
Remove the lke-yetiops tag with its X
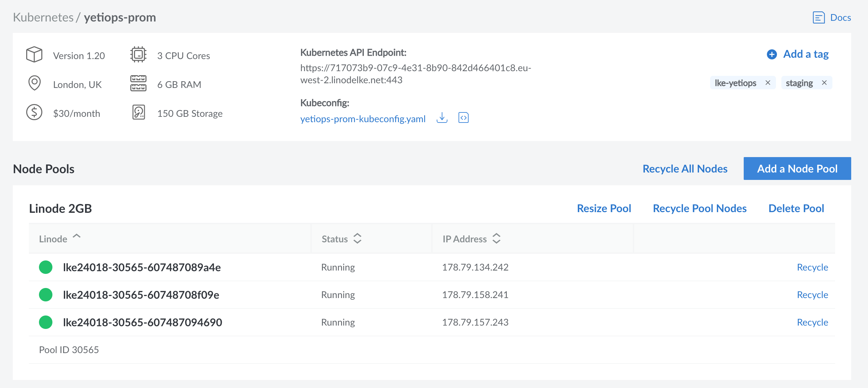(x=768, y=83)
